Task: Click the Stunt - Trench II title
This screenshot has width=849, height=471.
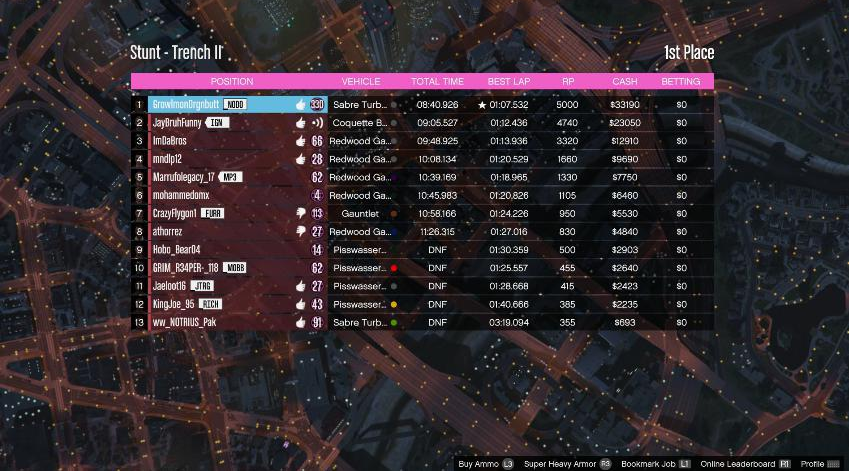Action: click(x=176, y=53)
